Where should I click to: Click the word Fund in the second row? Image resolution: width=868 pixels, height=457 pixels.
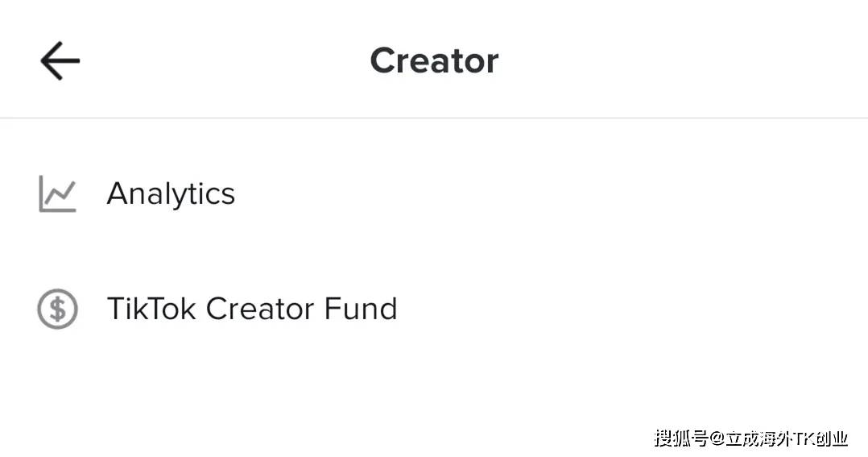(361, 309)
